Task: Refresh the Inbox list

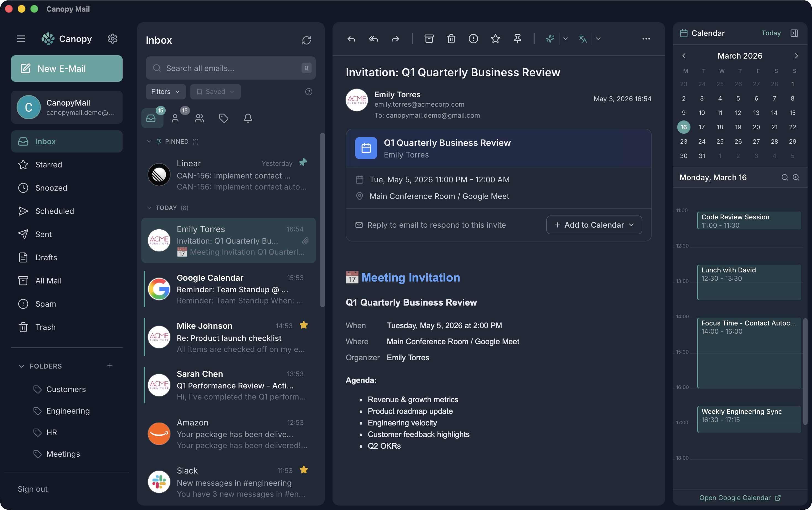Action: pyautogui.click(x=306, y=41)
